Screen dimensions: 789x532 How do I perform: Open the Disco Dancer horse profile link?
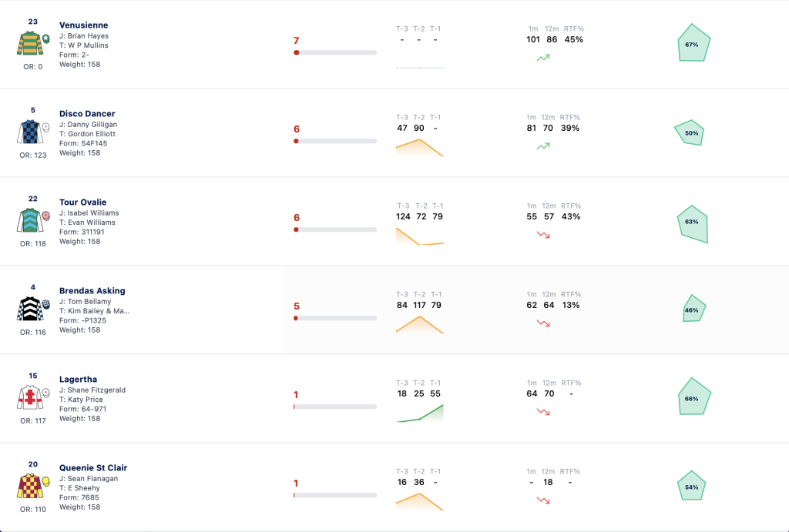87,114
